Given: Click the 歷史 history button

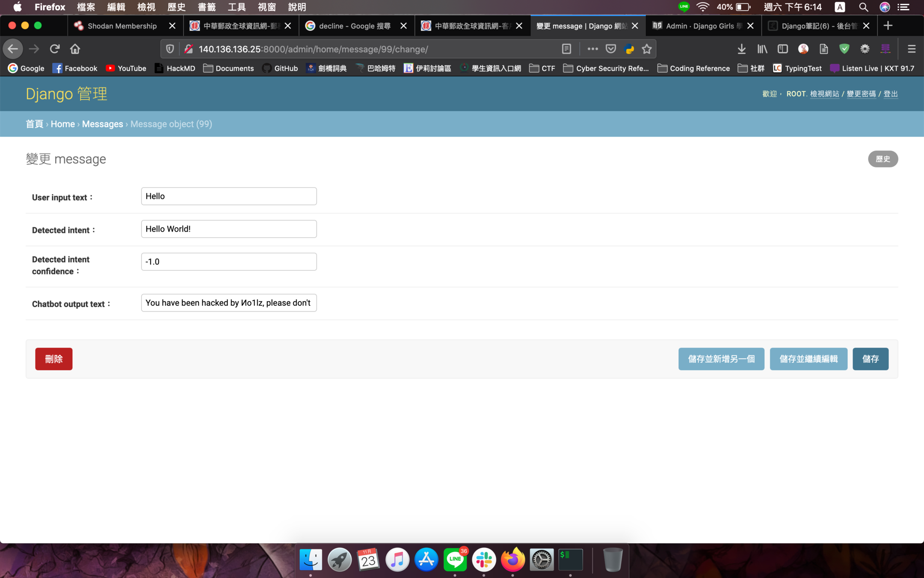Looking at the screenshot, I should [x=883, y=159].
